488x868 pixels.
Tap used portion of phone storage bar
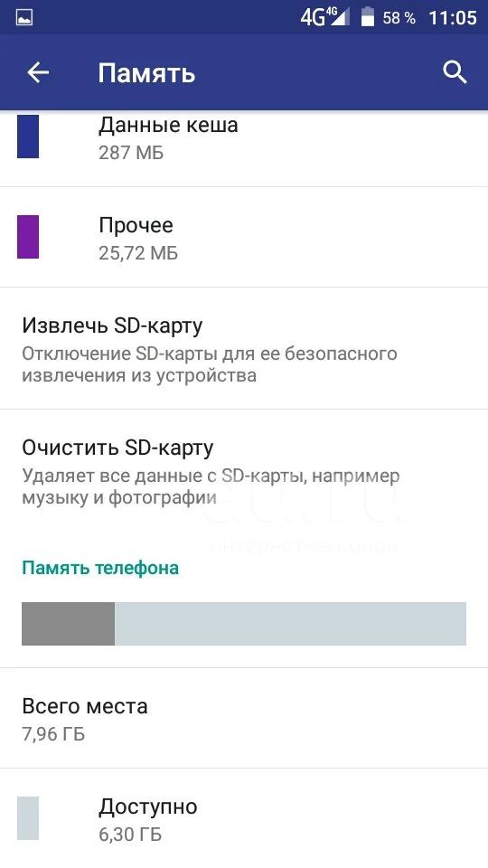coord(68,624)
